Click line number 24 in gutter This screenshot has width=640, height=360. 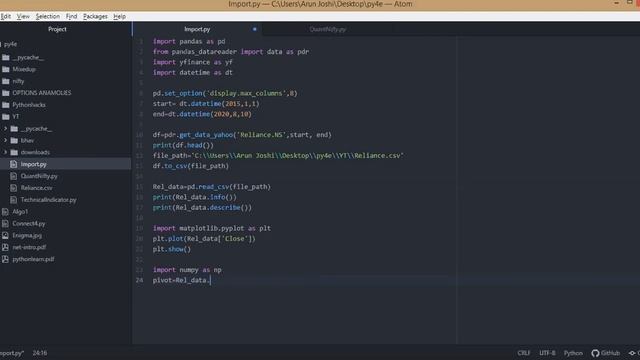(140, 280)
